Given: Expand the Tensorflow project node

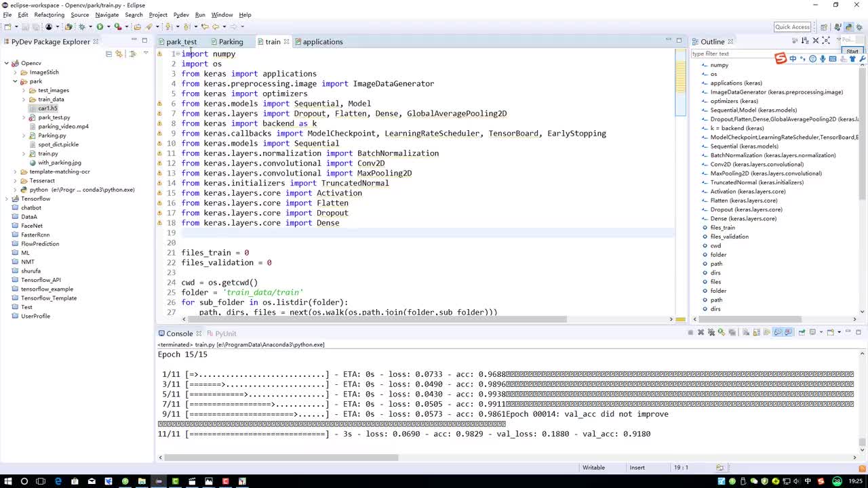Looking at the screenshot, I should 7,199.
